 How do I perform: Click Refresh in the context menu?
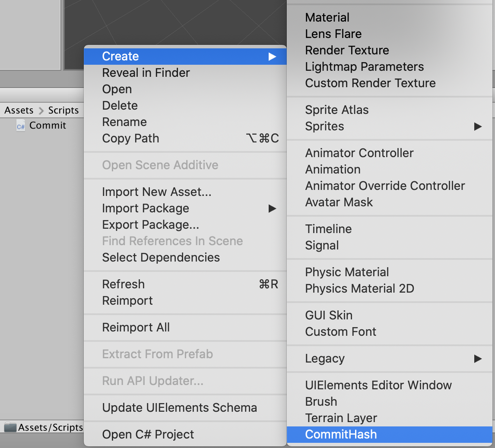tap(123, 284)
